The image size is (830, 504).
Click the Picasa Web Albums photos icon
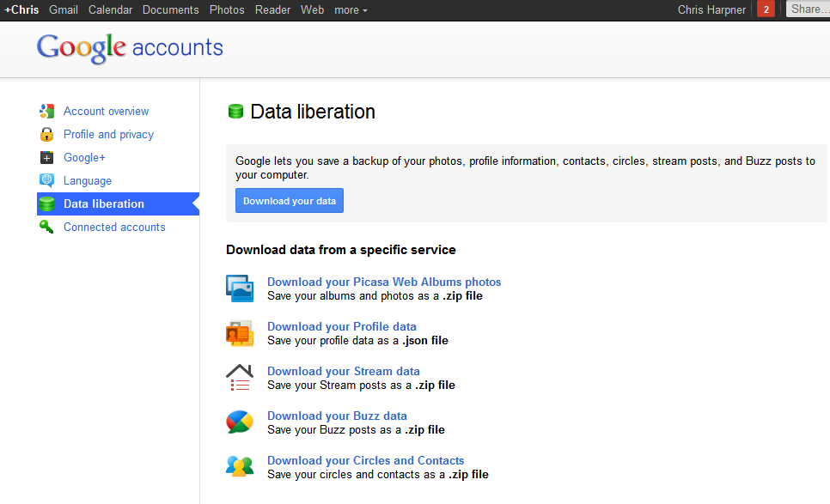[x=240, y=288]
